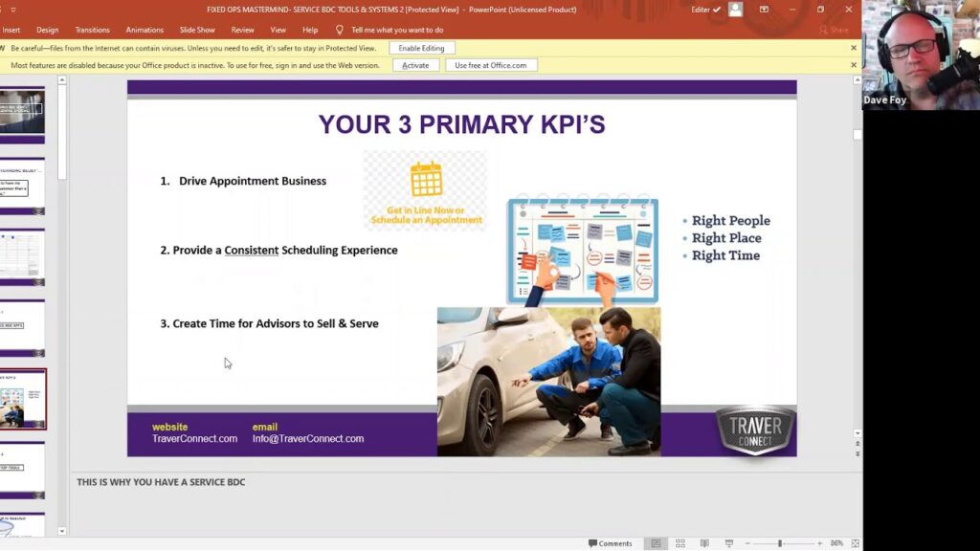Click the Tell me lightbulb icon
980x551 pixels.
pyautogui.click(x=340, y=30)
